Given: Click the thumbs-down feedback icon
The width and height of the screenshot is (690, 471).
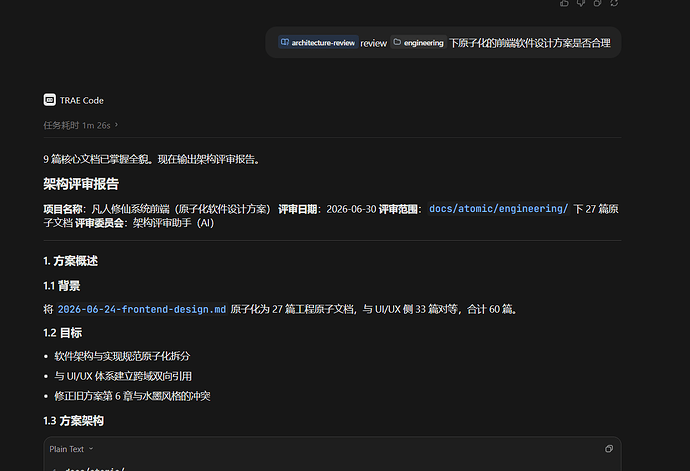Looking at the screenshot, I should (x=581, y=3).
